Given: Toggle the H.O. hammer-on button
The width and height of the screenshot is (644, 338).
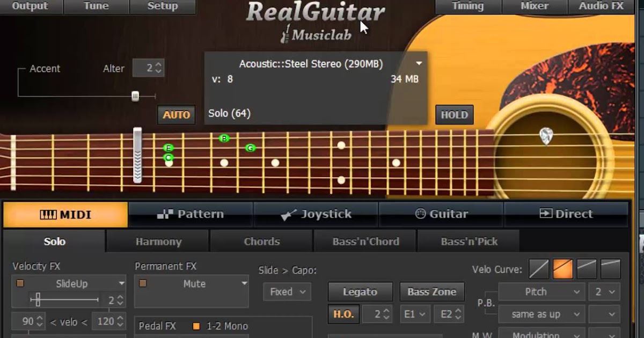Looking at the screenshot, I should click(343, 314).
